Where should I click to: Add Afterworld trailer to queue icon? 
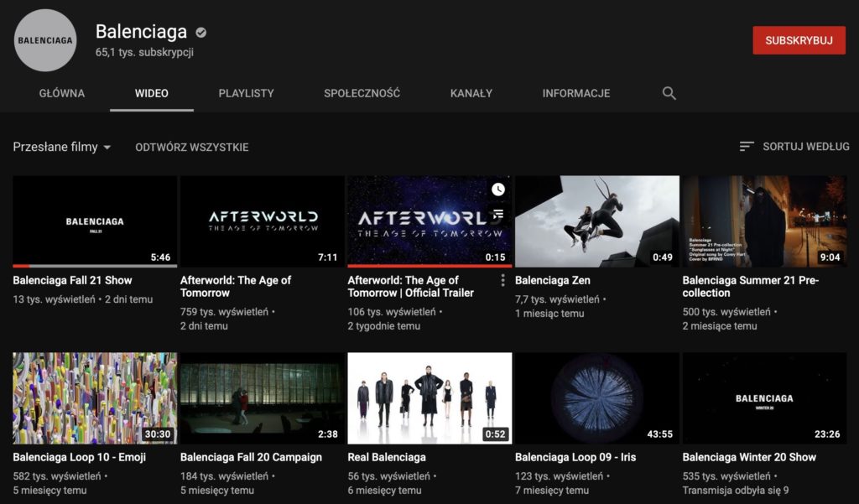point(498,214)
